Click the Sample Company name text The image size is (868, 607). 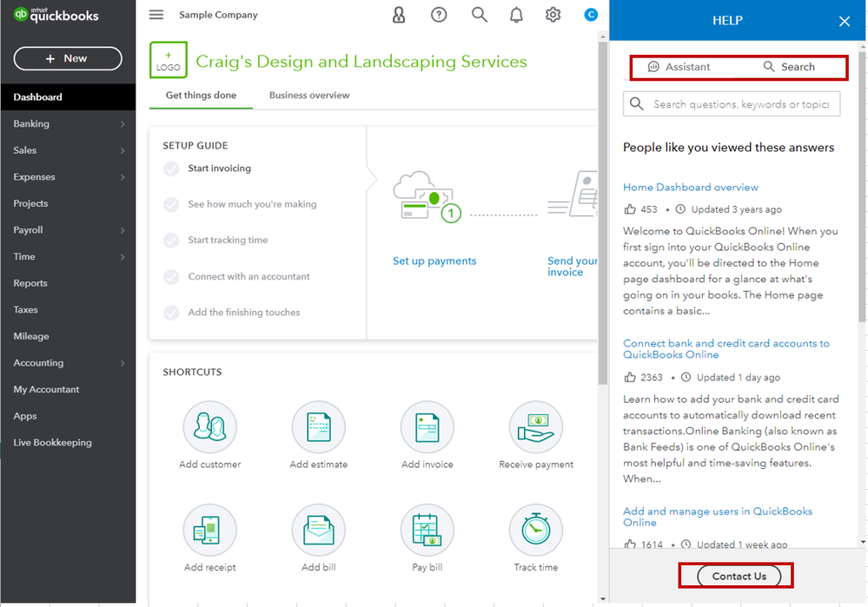tap(218, 15)
